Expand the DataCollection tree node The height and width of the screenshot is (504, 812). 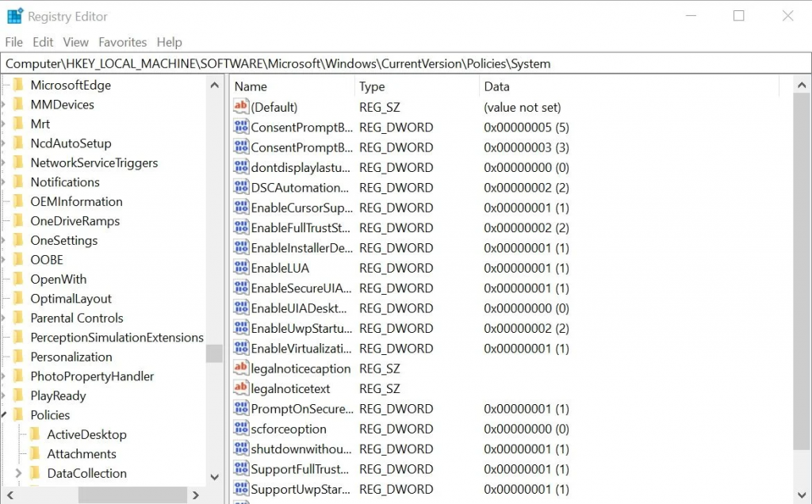pos(18,473)
